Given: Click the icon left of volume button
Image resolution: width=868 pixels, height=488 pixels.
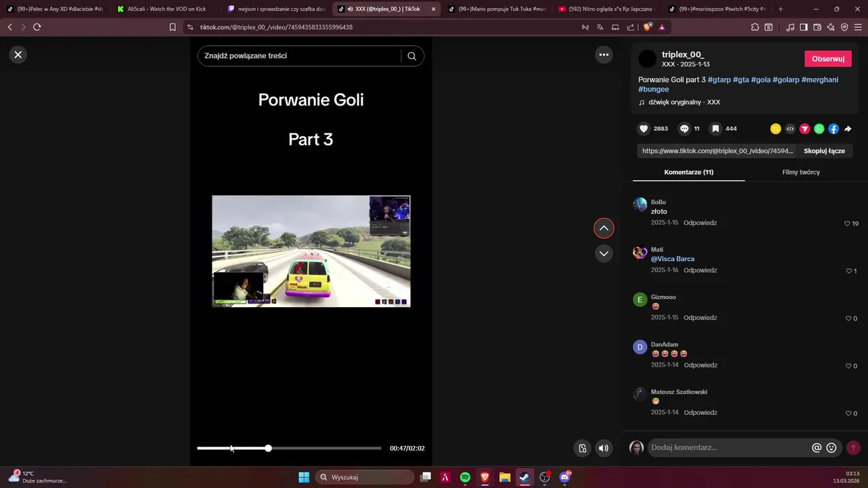Looking at the screenshot, I should pyautogui.click(x=582, y=448).
